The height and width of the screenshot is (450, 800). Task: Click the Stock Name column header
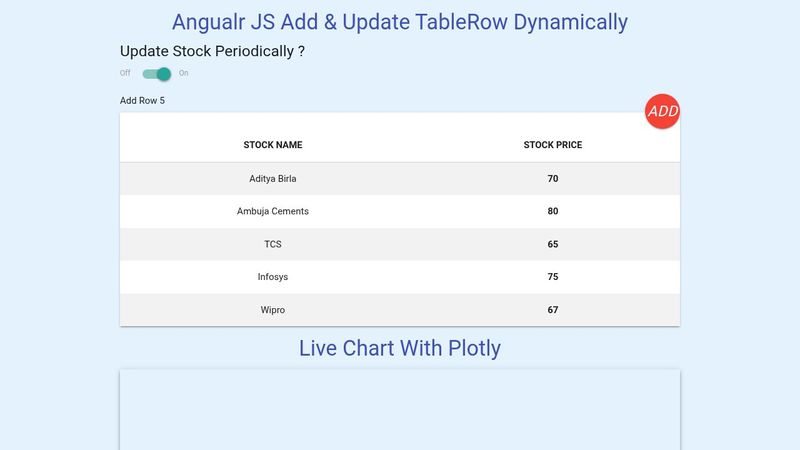273,145
